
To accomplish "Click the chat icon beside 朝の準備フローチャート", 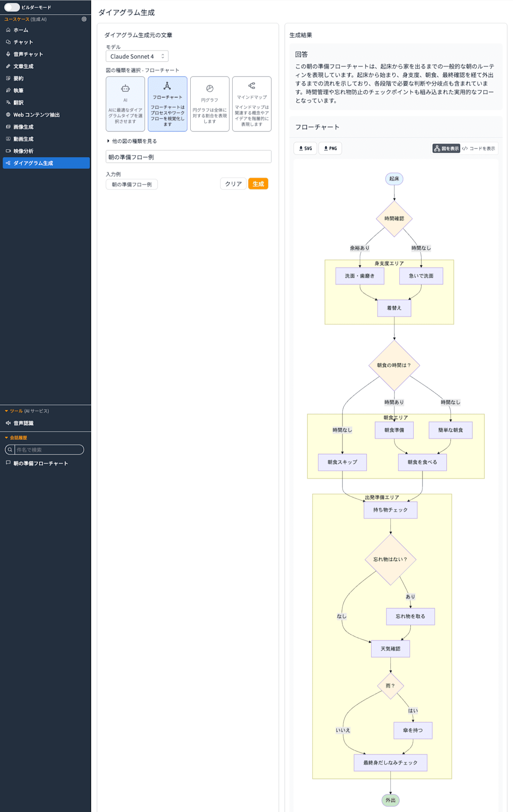I will [x=8, y=463].
